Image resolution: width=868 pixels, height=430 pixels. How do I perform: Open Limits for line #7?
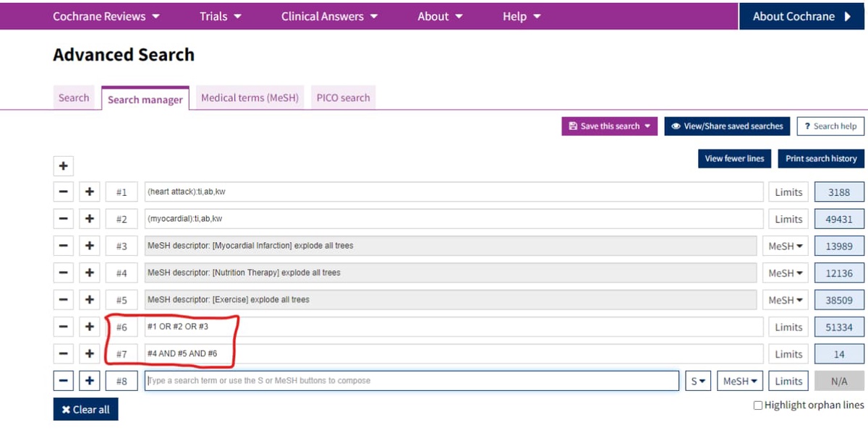[788, 354]
